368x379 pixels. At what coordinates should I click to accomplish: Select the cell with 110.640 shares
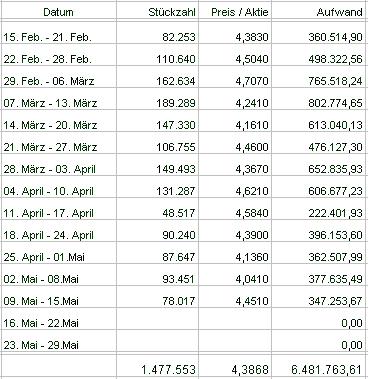[x=157, y=55]
